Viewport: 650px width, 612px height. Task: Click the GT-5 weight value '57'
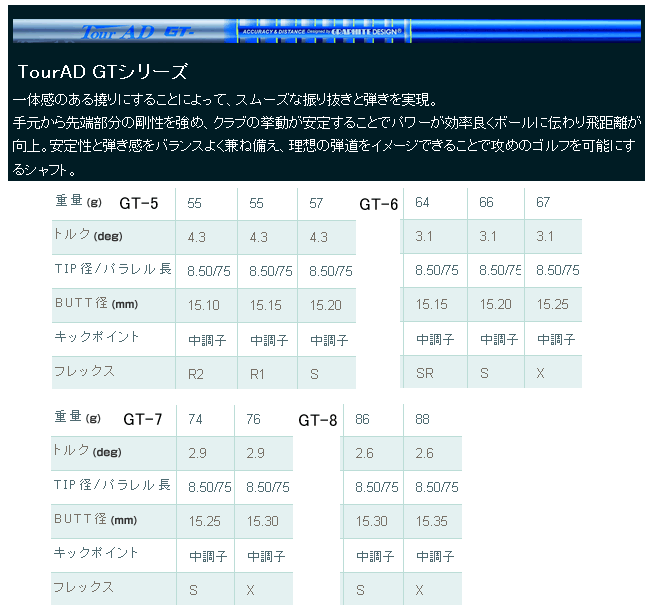316,203
